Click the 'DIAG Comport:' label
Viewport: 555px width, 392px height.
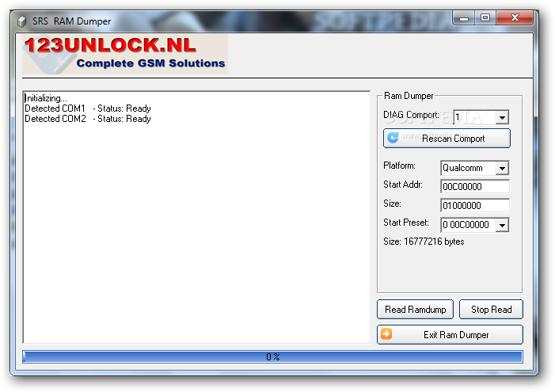tap(411, 115)
